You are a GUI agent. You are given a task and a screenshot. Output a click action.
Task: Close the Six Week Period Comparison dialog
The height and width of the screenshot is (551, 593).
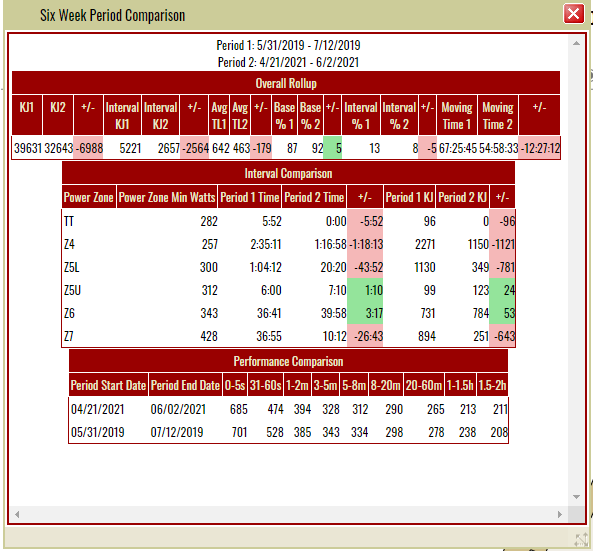point(573,14)
